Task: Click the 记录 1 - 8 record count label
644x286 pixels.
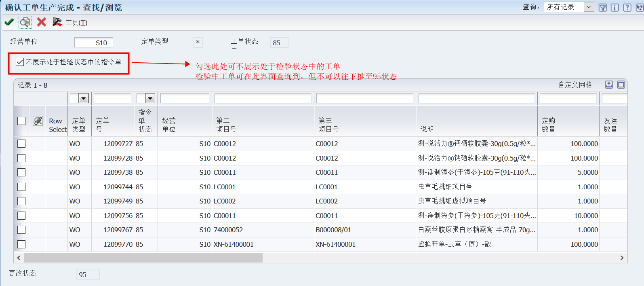Action: click(32, 85)
